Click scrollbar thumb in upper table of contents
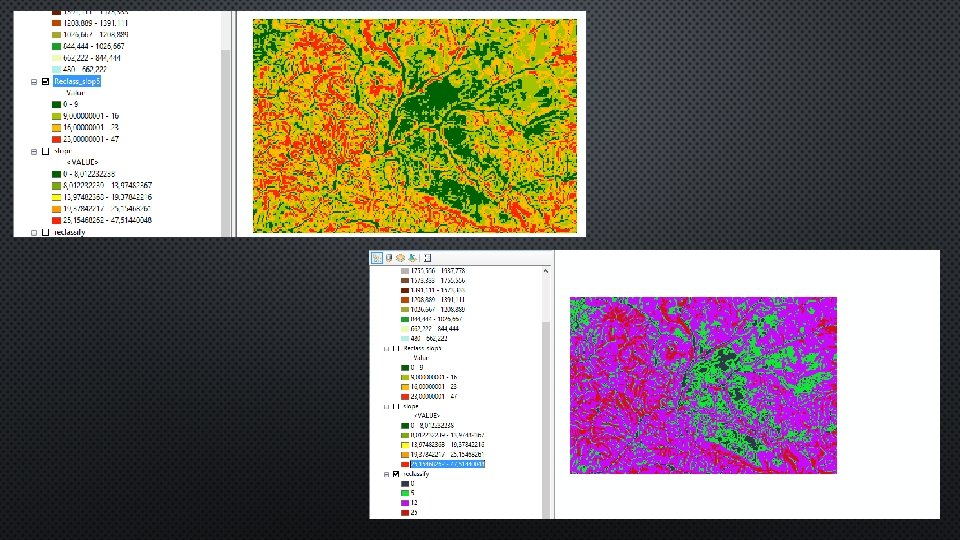This screenshot has height=540, width=960. (x=225, y=143)
